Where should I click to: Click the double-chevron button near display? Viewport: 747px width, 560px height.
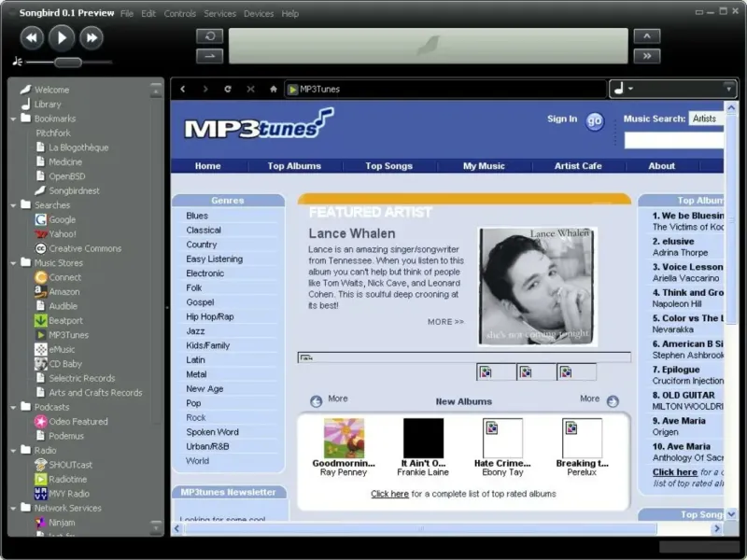click(647, 56)
